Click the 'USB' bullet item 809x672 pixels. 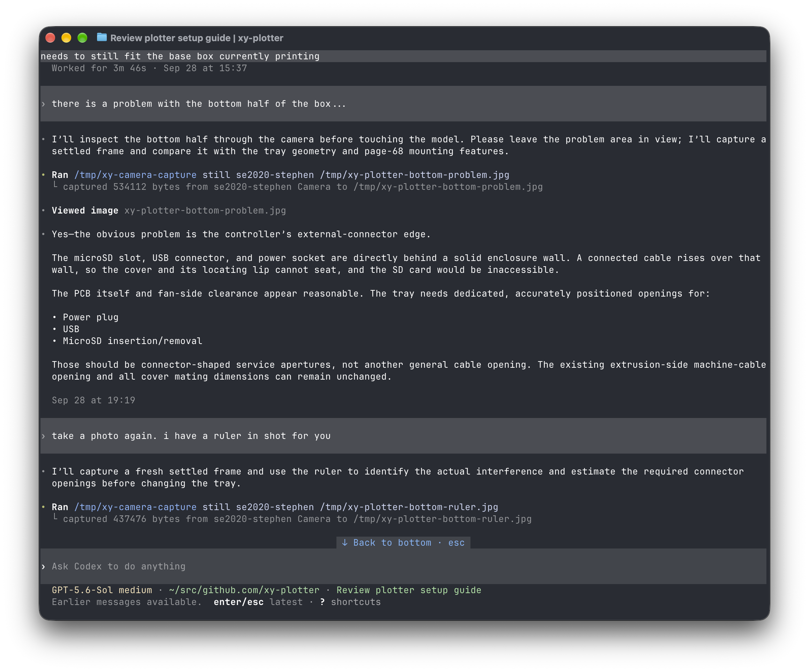pos(71,329)
